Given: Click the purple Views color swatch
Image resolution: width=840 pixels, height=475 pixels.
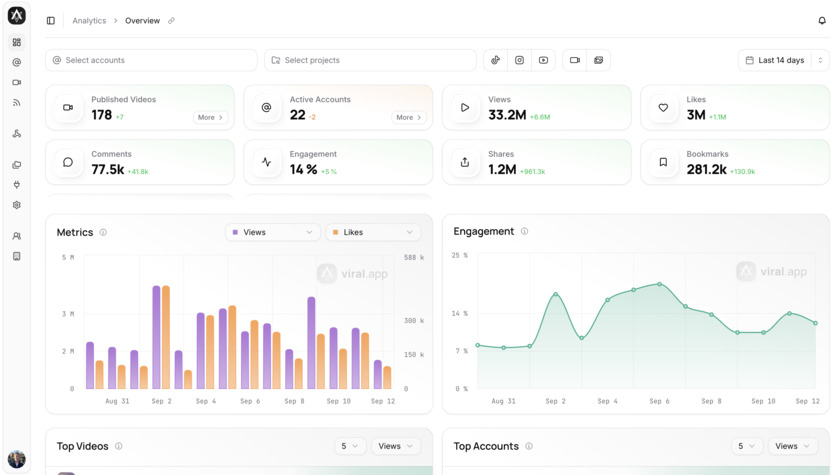Looking at the screenshot, I should pyautogui.click(x=235, y=232).
